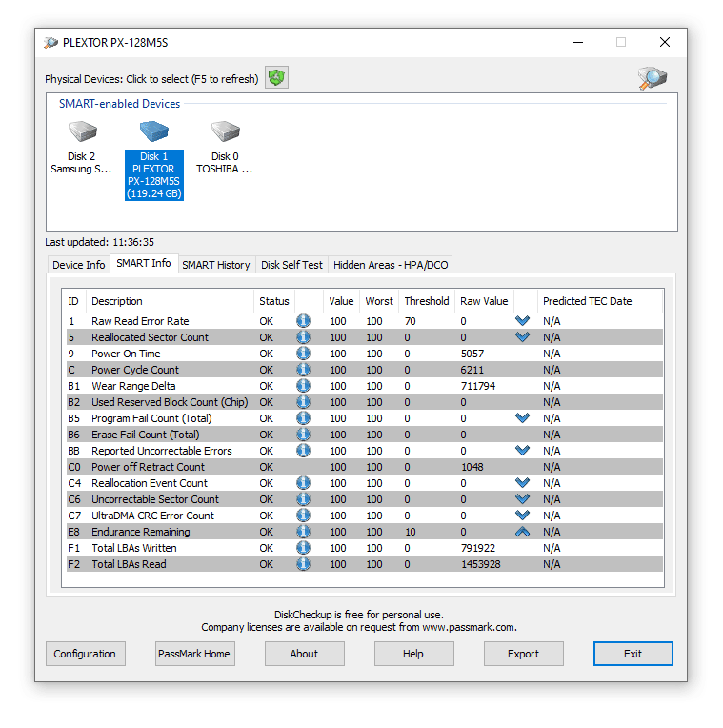This screenshot has width=723, height=728.
Task: Click down arrow on Raw Read Error Rate row
Action: [x=523, y=321]
